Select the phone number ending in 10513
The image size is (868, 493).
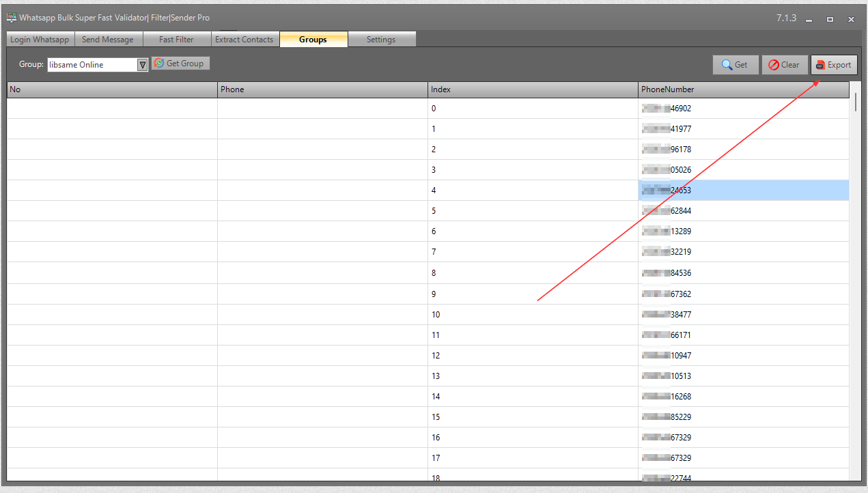(x=744, y=376)
